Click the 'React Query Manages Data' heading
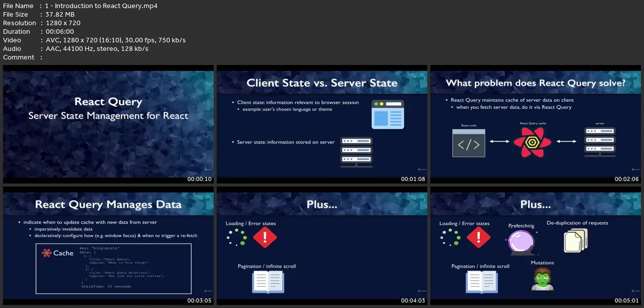Screen dimensions: 644x308 coord(108,205)
